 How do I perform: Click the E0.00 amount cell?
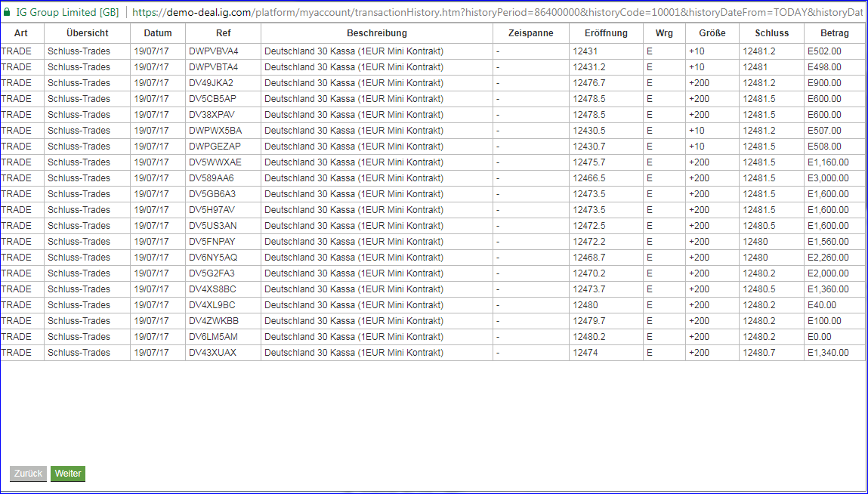click(x=835, y=337)
